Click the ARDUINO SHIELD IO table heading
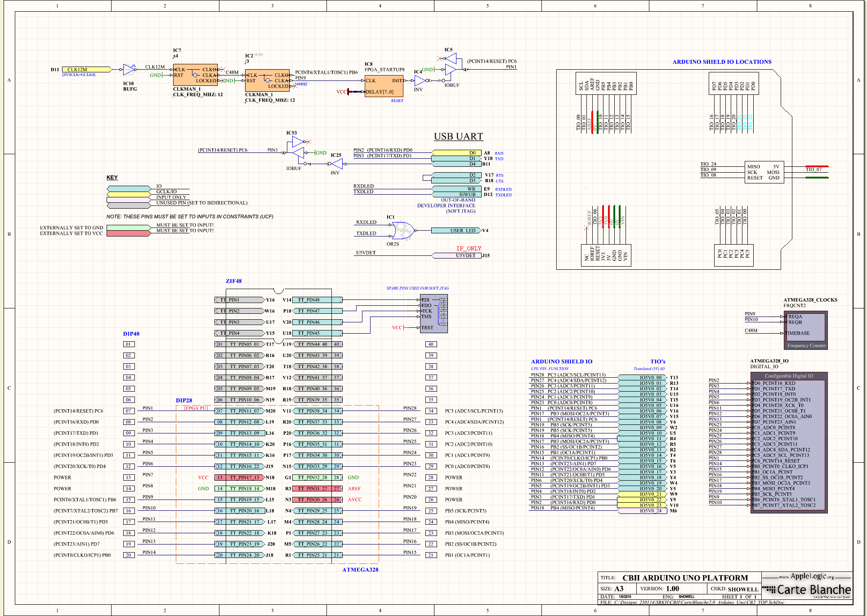867x616 pixels. coord(562,362)
